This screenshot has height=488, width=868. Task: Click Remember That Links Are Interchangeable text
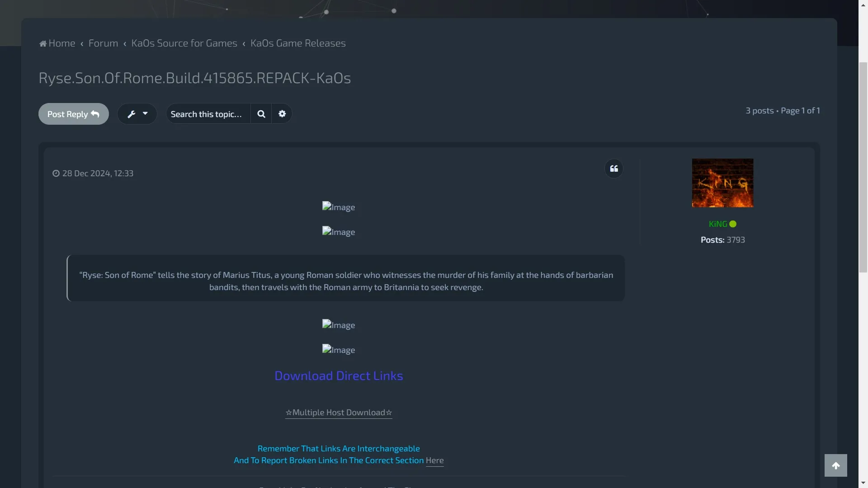pos(339,449)
